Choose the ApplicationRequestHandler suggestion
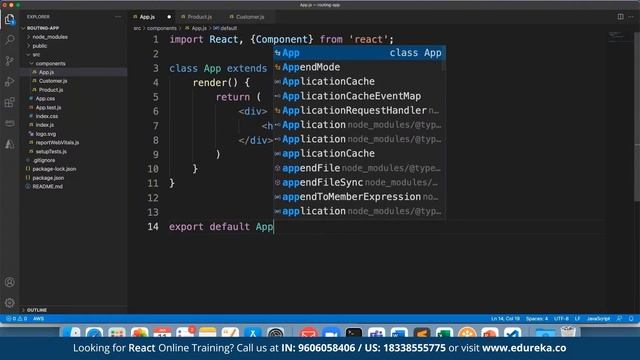Screen dimensions: 640x360 (x=359, y=110)
